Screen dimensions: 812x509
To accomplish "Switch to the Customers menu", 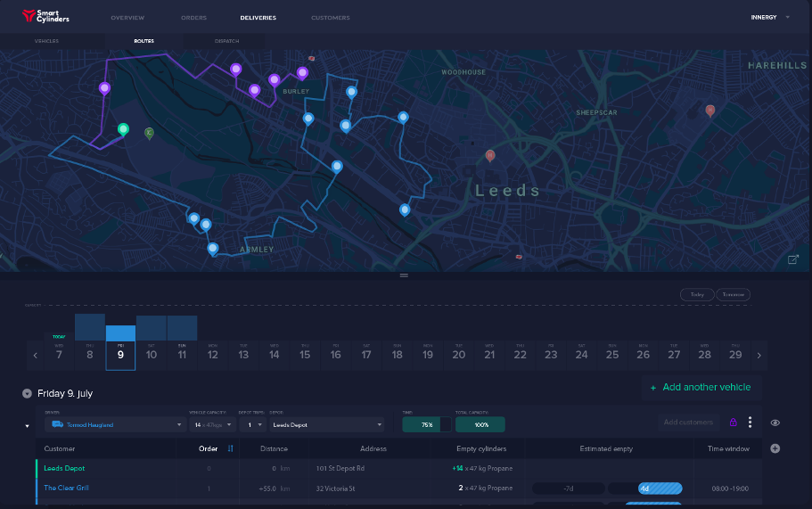I will (x=330, y=18).
